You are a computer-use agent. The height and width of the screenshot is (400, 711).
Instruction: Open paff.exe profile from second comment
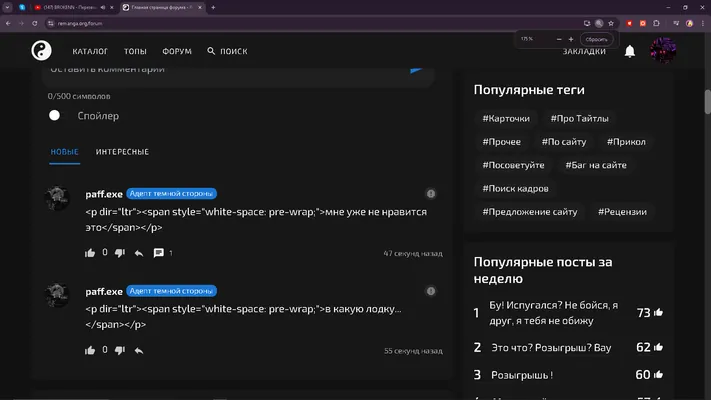click(x=104, y=291)
